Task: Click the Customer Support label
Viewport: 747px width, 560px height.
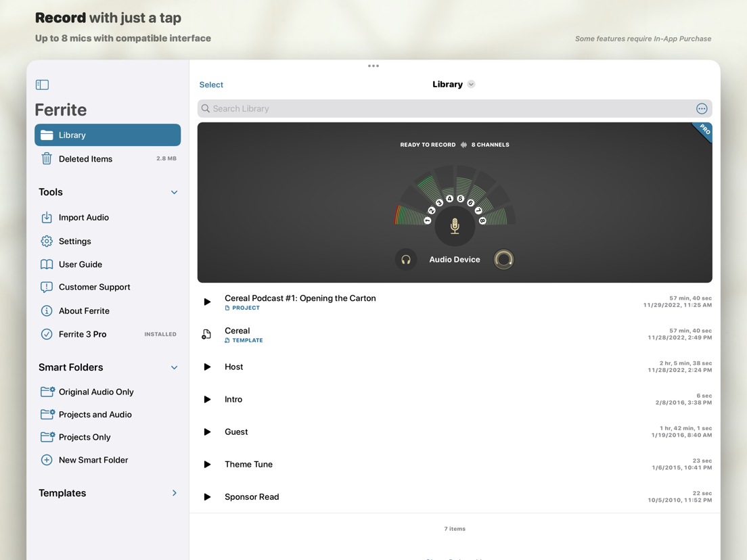Action: point(94,287)
